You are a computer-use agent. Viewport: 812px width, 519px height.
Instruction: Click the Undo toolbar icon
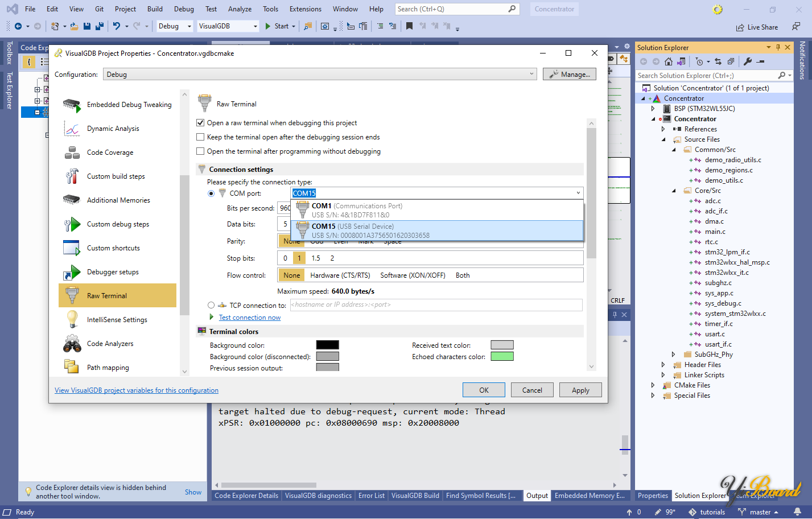point(117,26)
